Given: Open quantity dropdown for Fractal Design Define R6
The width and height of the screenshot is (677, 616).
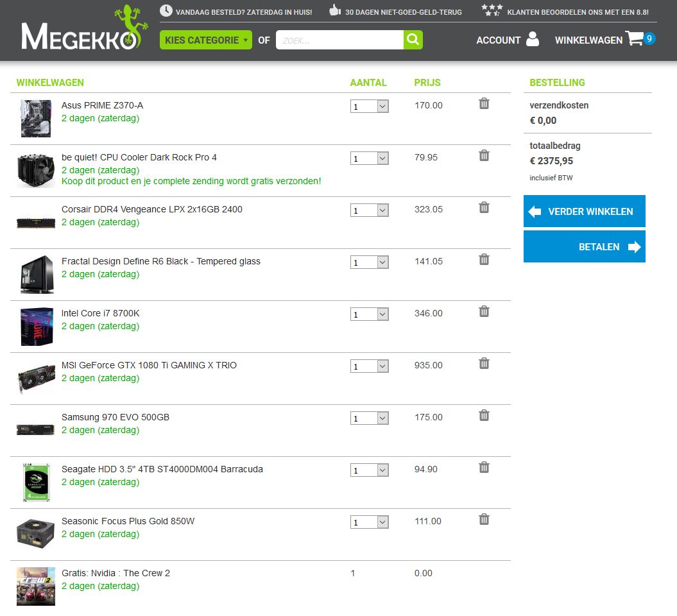Looking at the screenshot, I should pos(370,262).
